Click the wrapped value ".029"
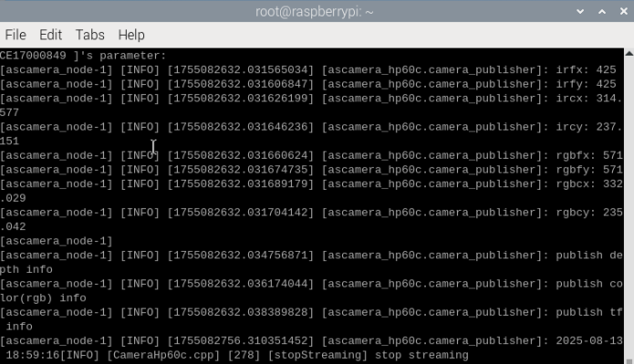This screenshot has height=364, width=634. pos(13,198)
